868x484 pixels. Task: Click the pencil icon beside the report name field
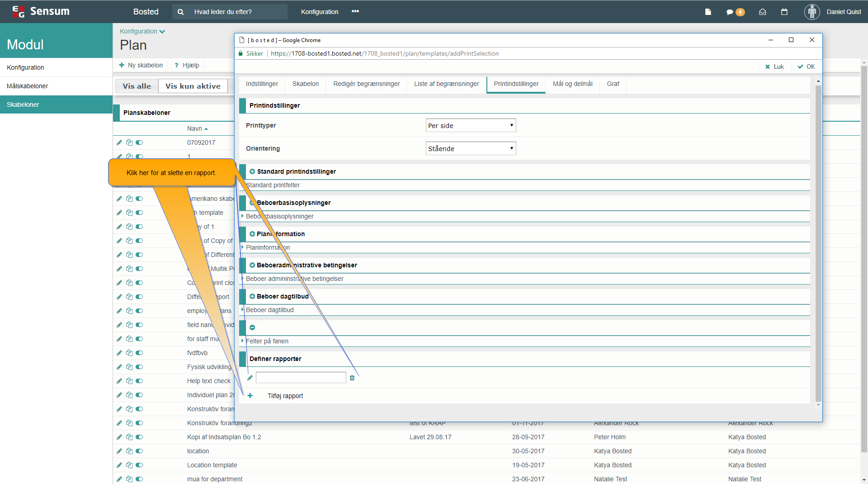tap(250, 378)
